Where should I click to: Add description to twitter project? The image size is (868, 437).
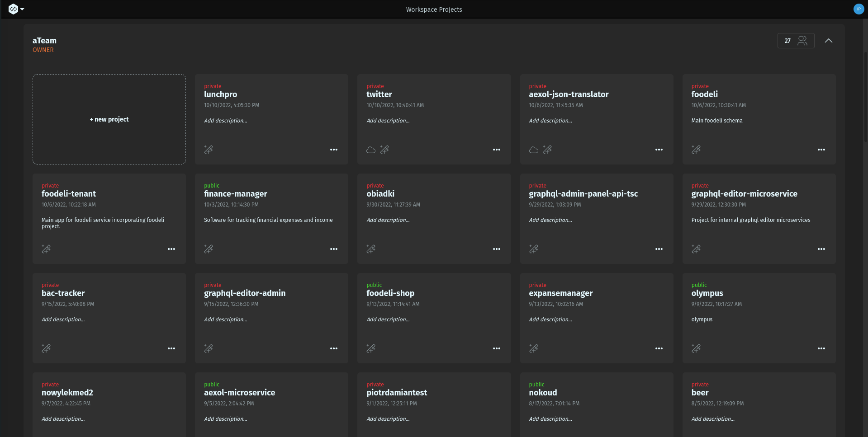coord(388,121)
